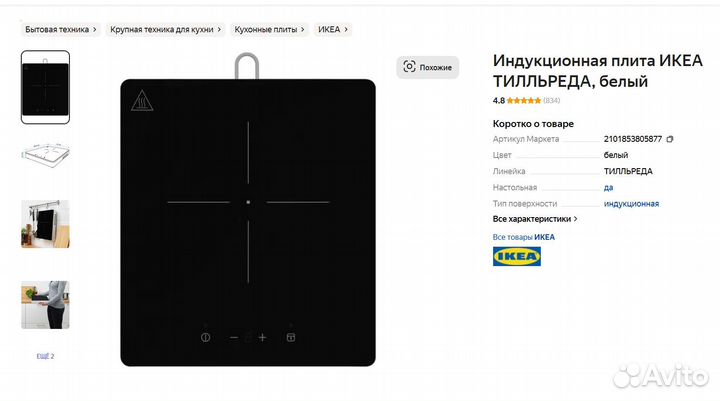Click the rating stars
This screenshot has width=720, height=401.
coord(524,101)
